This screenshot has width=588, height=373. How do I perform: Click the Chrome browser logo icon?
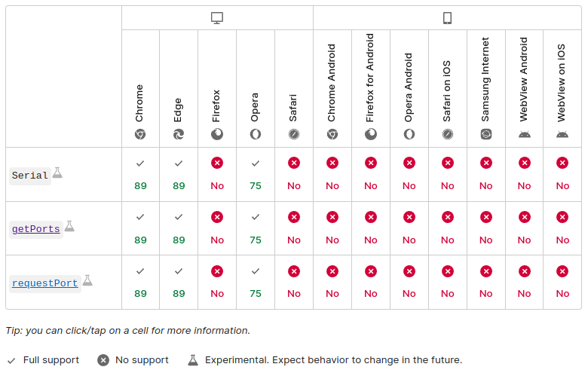140,134
